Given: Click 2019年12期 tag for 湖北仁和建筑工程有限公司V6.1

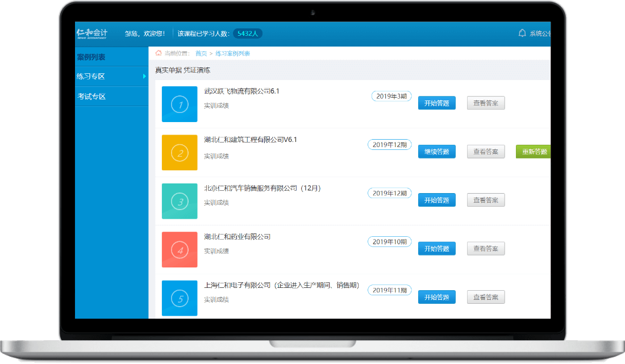Looking at the screenshot, I should click(390, 145).
